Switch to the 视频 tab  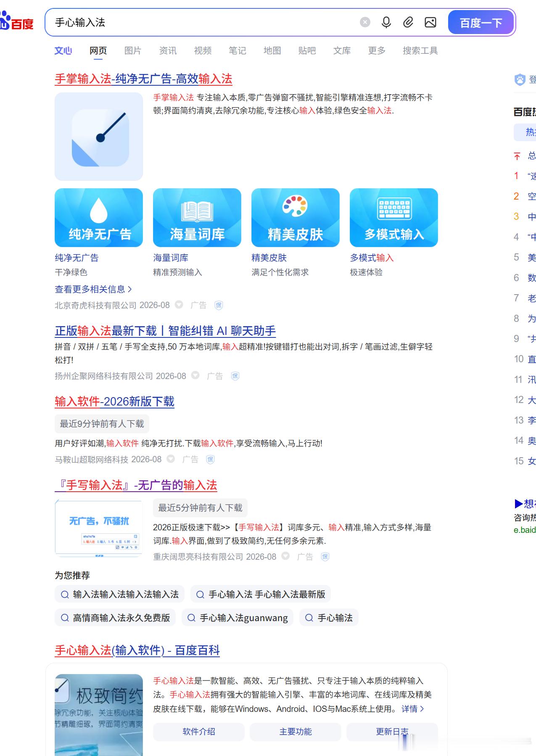coord(203,50)
